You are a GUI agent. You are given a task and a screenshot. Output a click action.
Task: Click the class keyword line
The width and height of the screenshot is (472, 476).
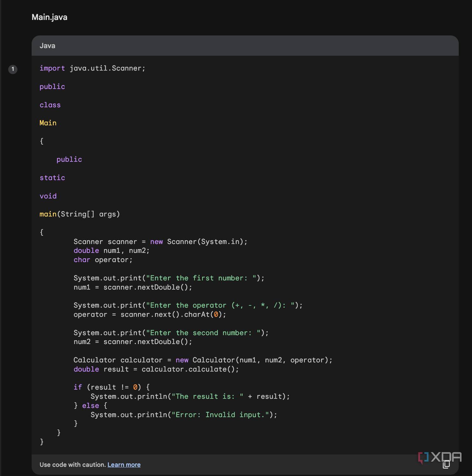(50, 105)
